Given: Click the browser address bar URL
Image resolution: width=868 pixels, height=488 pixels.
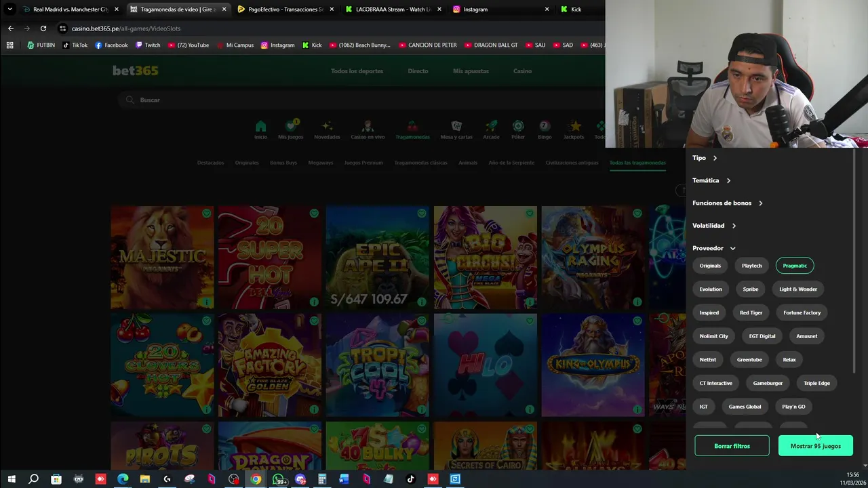Looking at the screenshot, I should click(126, 28).
